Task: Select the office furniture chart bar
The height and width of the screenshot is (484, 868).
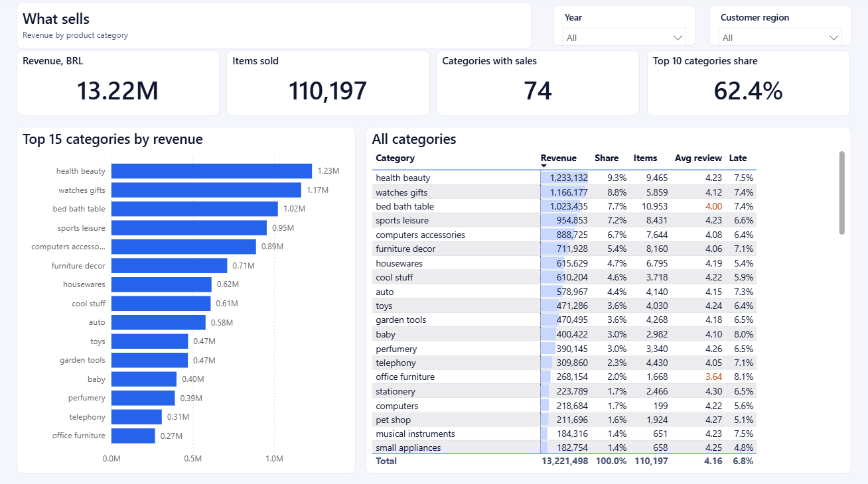Action: coord(133,436)
